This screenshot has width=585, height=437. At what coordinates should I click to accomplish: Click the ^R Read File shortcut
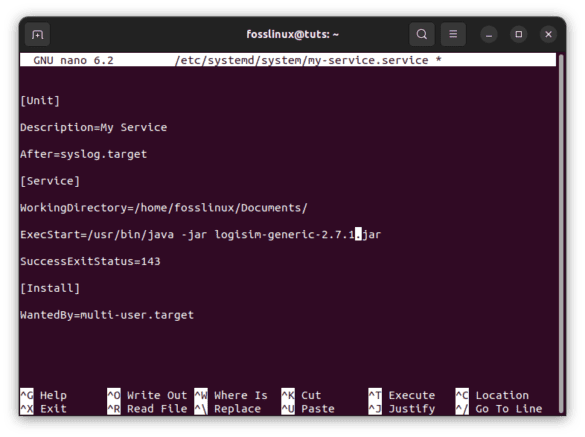coord(147,409)
